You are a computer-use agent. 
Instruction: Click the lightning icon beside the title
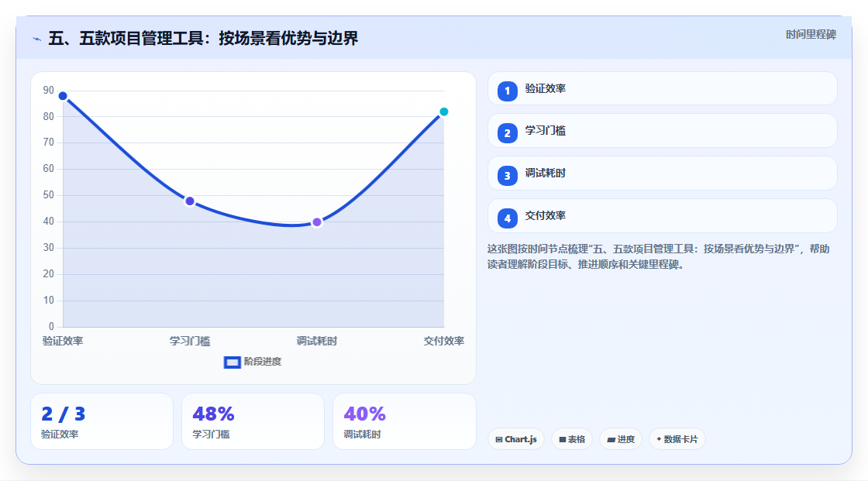pos(37,39)
